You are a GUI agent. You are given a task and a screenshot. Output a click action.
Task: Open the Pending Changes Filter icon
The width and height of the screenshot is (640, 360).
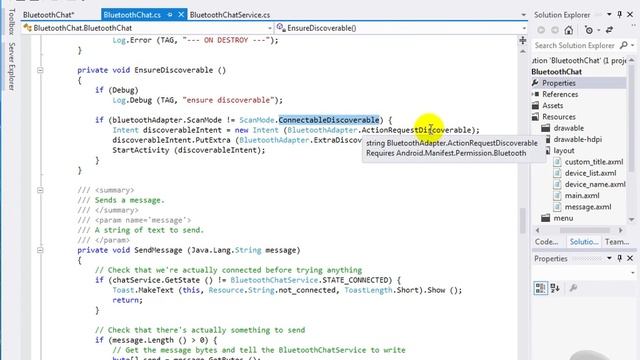589,30
